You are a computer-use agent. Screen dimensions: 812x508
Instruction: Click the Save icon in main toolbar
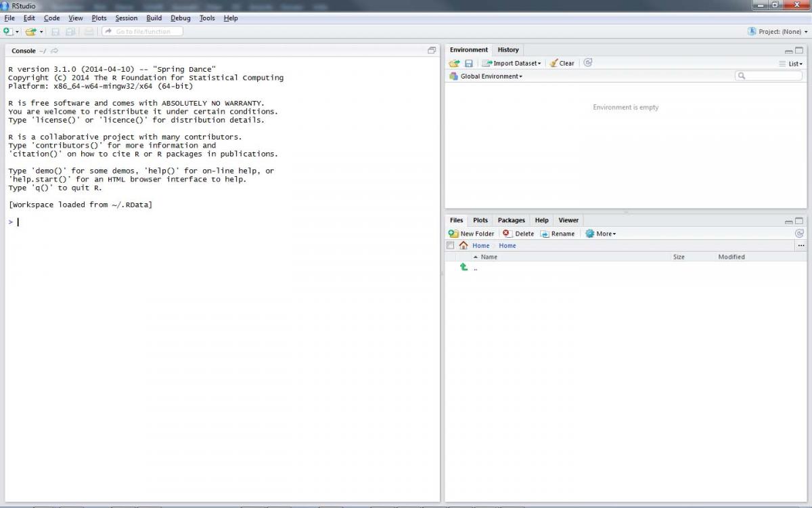click(55, 31)
